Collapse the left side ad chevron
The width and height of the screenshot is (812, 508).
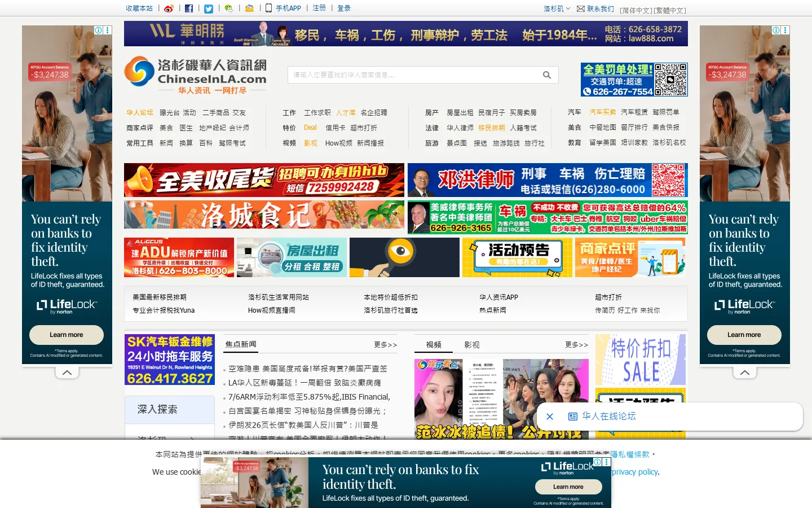click(67, 373)
